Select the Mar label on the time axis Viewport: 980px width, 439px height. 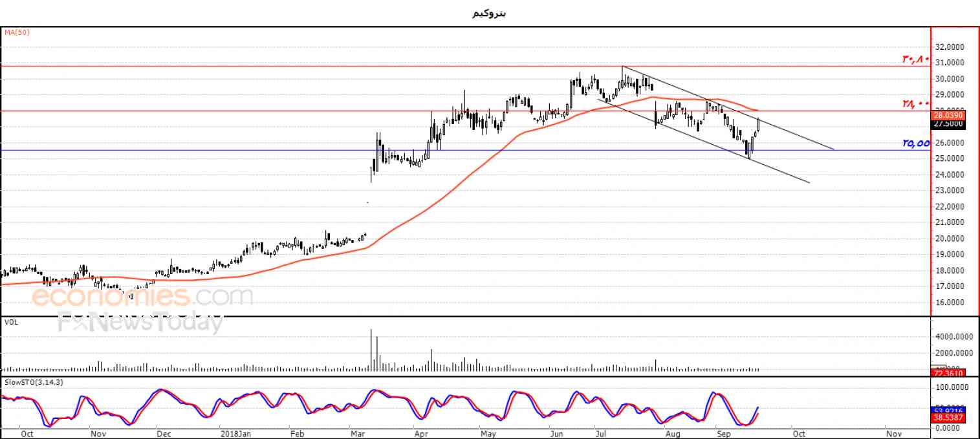tap(358, 434)
